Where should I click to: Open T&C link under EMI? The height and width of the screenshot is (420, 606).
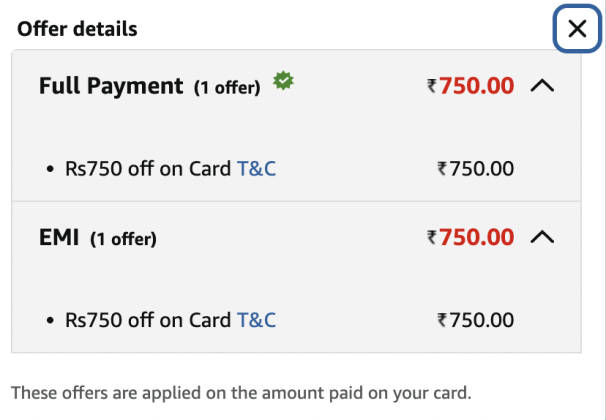[256, 320]
